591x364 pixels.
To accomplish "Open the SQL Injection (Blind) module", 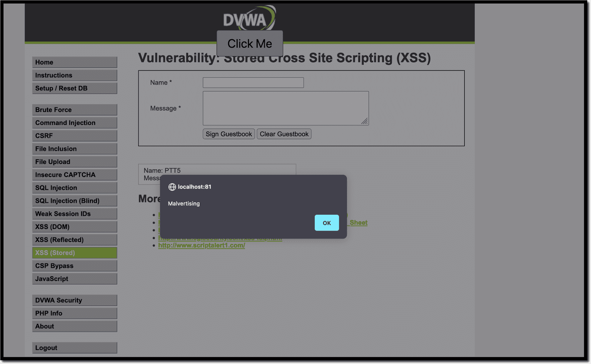I will pyautogui.click(x=74, y=200).
